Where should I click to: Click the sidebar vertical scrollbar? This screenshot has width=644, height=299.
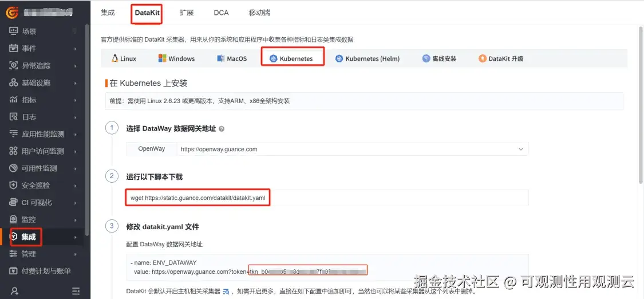[x=86, y=129]
